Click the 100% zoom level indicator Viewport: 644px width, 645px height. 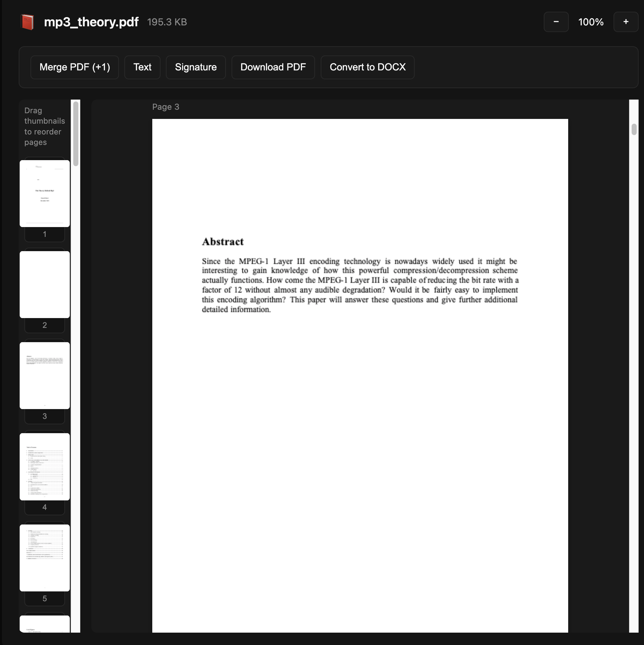(591, 21)
